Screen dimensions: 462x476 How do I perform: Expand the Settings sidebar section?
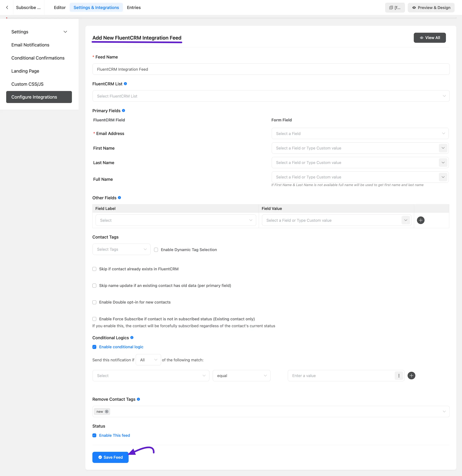click(39, 32)
